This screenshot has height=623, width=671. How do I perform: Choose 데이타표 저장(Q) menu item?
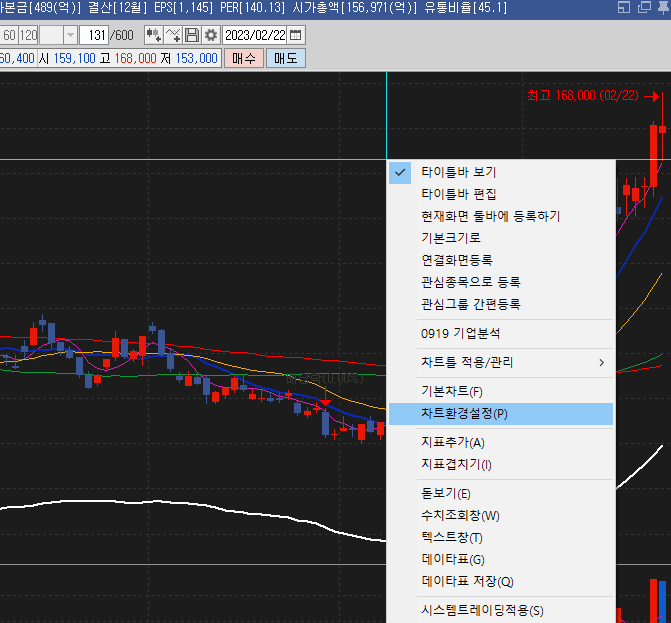[501, 581]
